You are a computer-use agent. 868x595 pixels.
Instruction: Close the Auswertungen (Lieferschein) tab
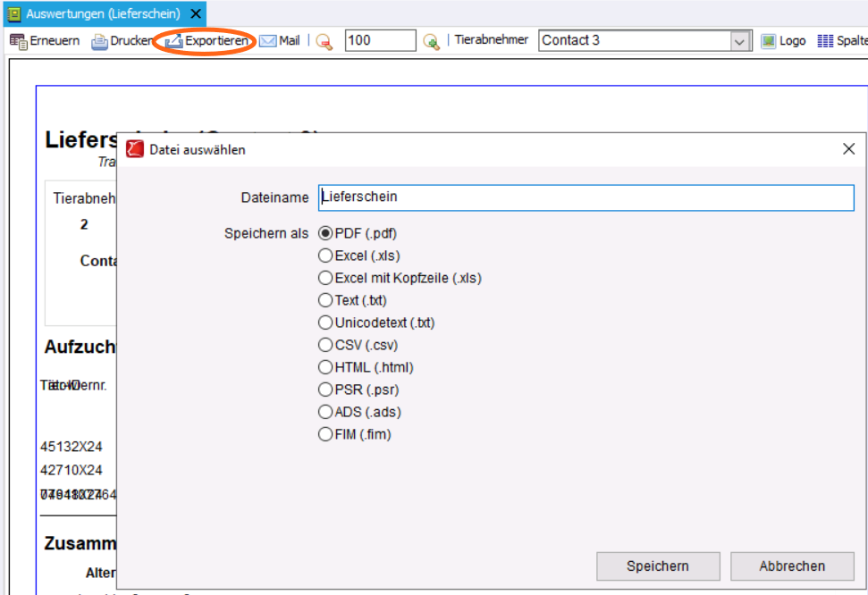pyautogui.click(x=196, y=13)
